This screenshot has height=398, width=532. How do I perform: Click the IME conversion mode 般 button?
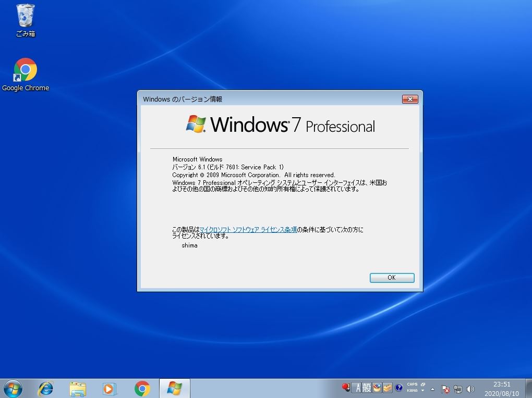pos(367,388)
